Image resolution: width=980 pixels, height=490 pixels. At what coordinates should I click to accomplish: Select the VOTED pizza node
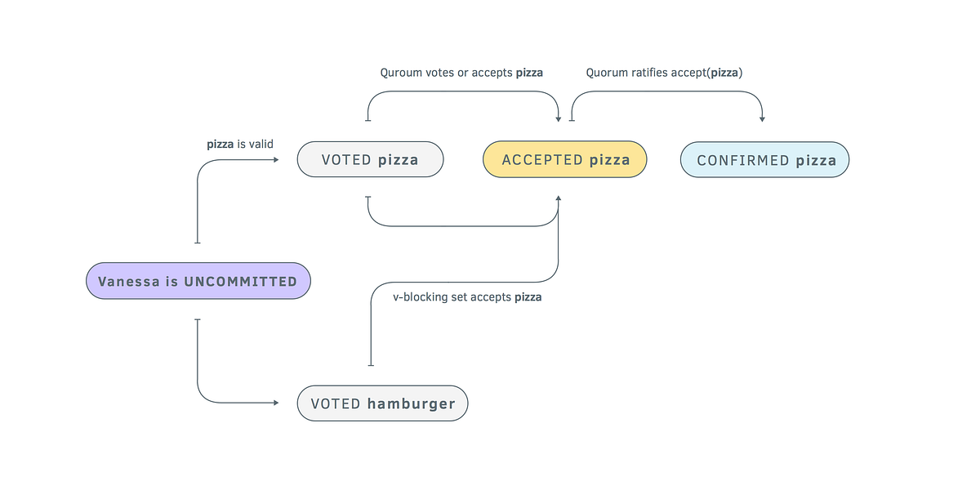[x=370, y=159]
